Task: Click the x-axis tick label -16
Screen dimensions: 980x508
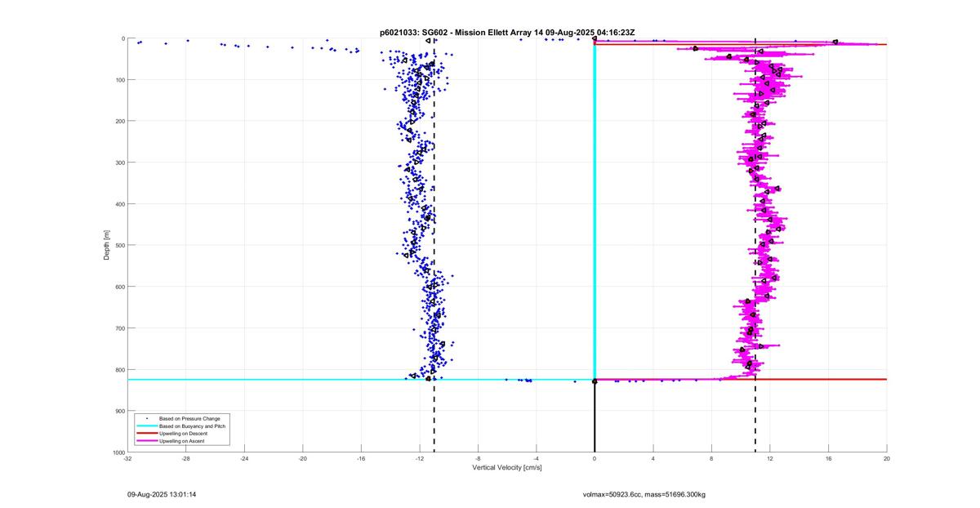Action: click(x=361, y=458)
